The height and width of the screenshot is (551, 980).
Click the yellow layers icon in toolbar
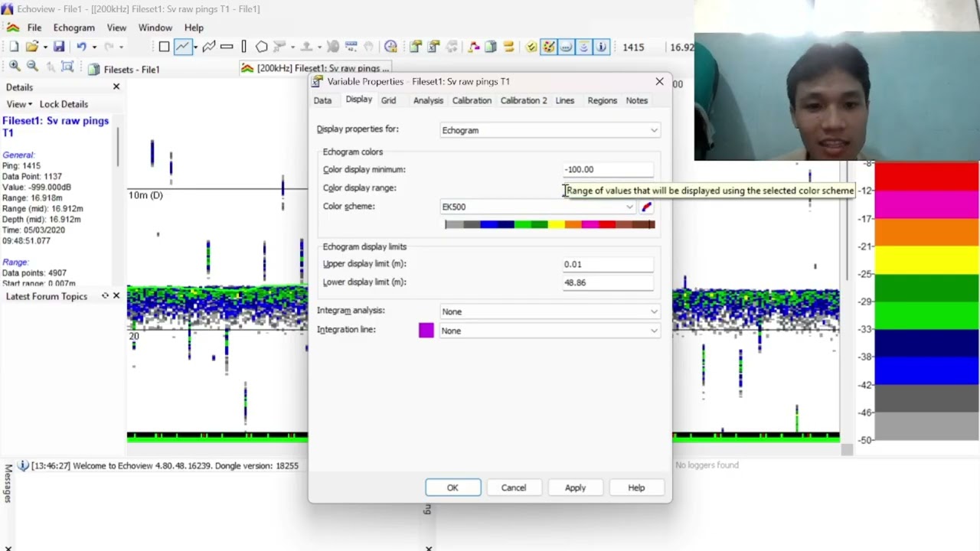508,47
